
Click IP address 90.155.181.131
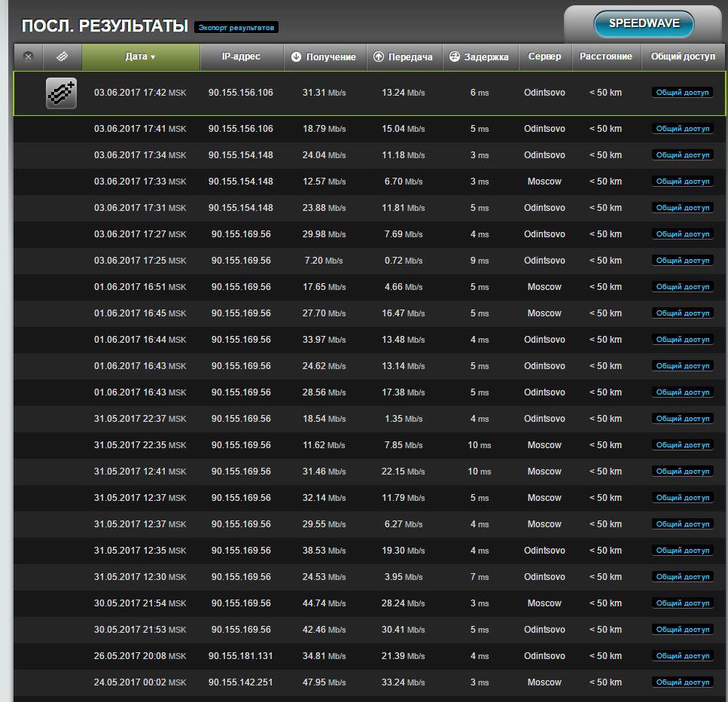tap(240, 656)
